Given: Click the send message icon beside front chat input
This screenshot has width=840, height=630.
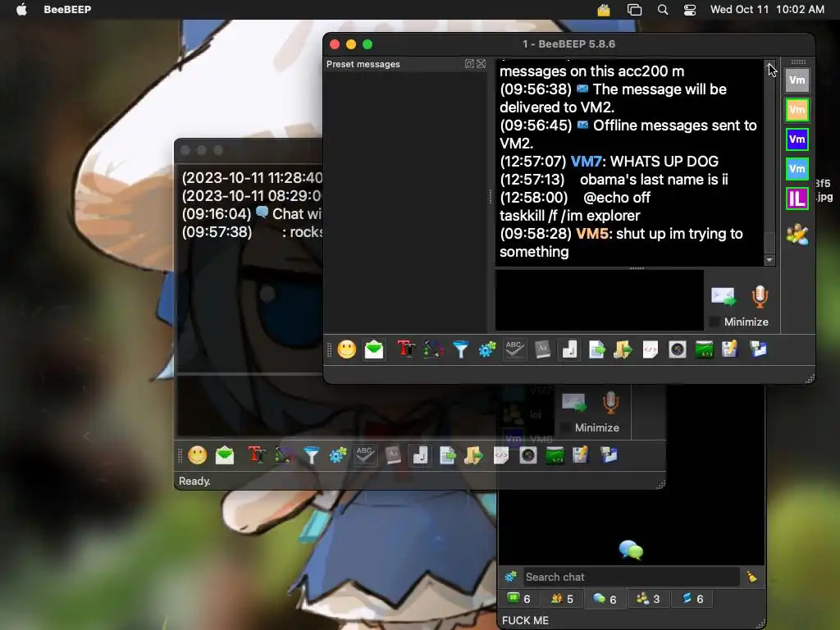Looking at the screenshot, I should click(724, 297).
